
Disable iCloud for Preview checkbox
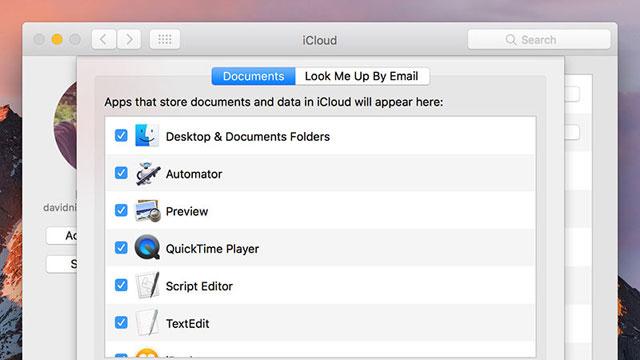121,211
